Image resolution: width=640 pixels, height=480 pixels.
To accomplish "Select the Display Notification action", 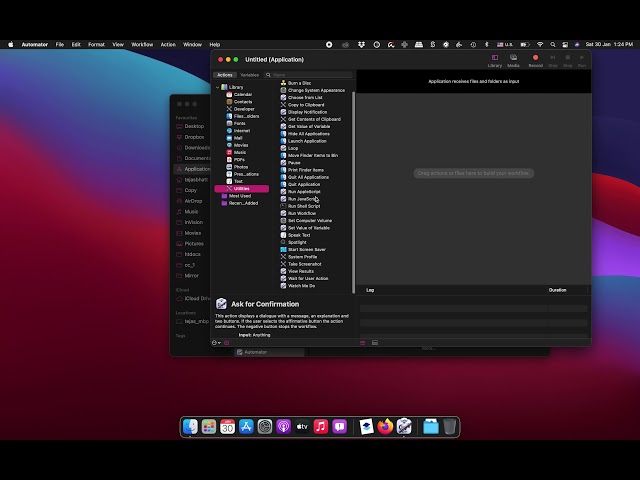I will point(307,112).
